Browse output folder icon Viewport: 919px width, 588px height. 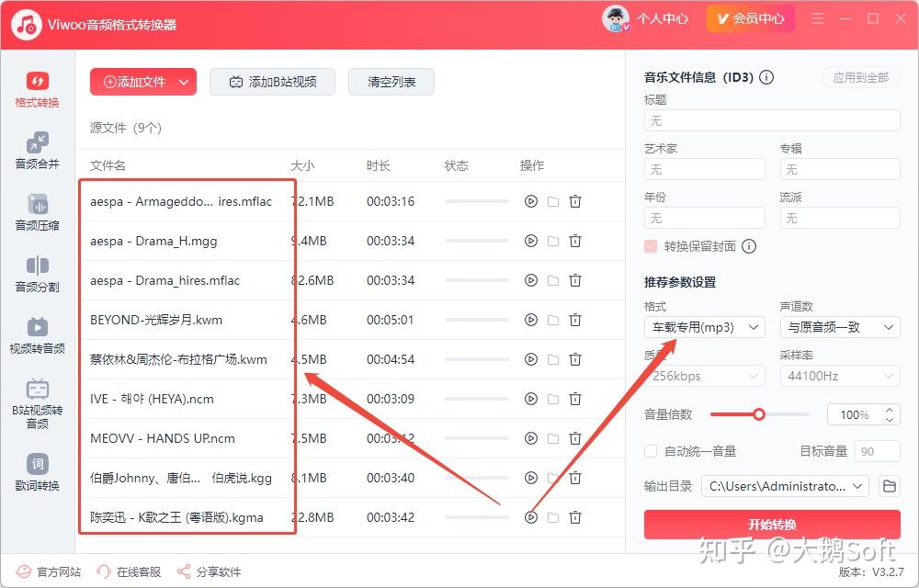coord(889,486)
